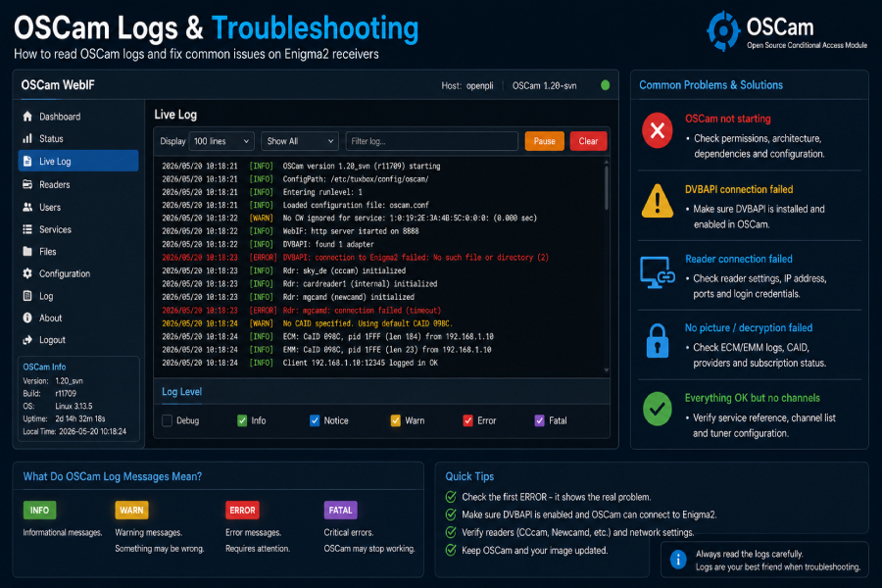Click the Configuration gear icon
This screenshot has width=882, height=588.
pos(27,273)
